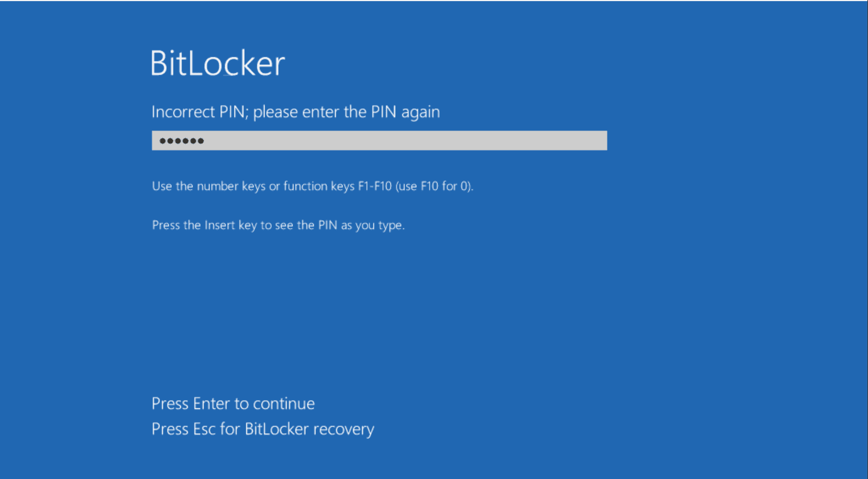Click the number keys instruction text
Image resolution: width=868 pixels, height=479 pixels.
click(313, 186)
